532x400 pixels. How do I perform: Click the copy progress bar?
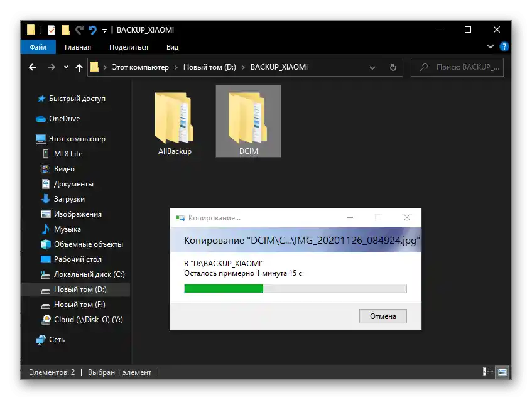click(x=295, y=288)
